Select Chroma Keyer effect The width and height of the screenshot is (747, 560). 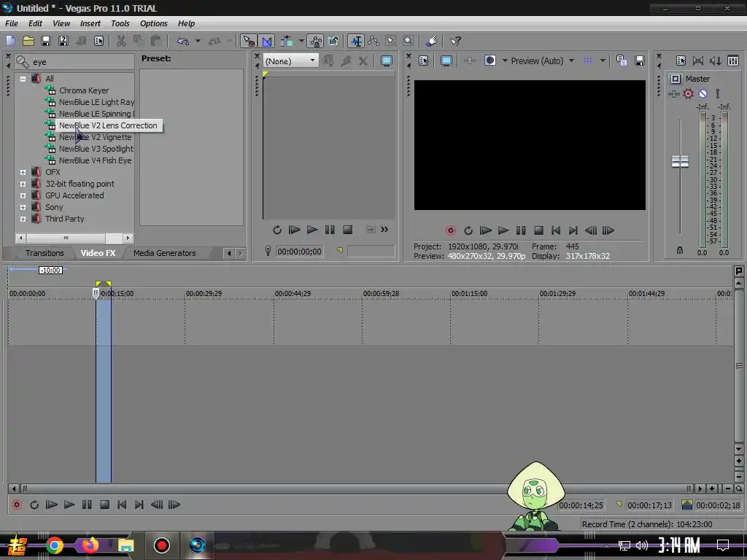84,90
